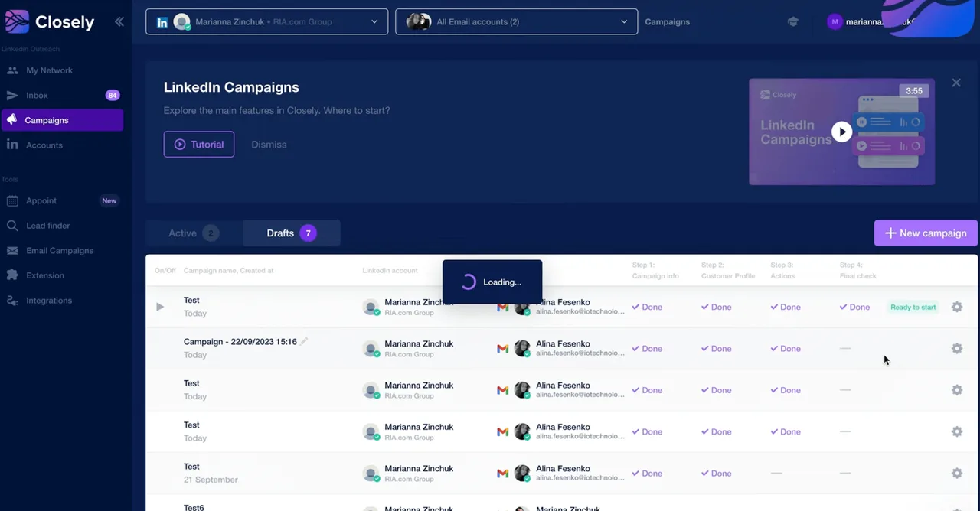This screenshot has height=511, width=980.
Task: Click the Lead finder magnifier icon
Action: click(x=12, y=226)
